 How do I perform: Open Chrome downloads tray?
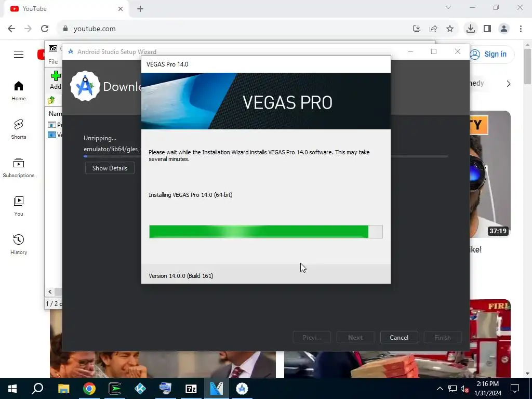[x=471, y=29]
